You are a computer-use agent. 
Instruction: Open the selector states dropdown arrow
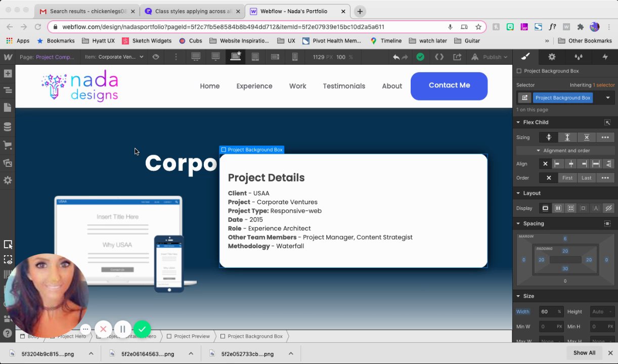(x=608, y=98)
